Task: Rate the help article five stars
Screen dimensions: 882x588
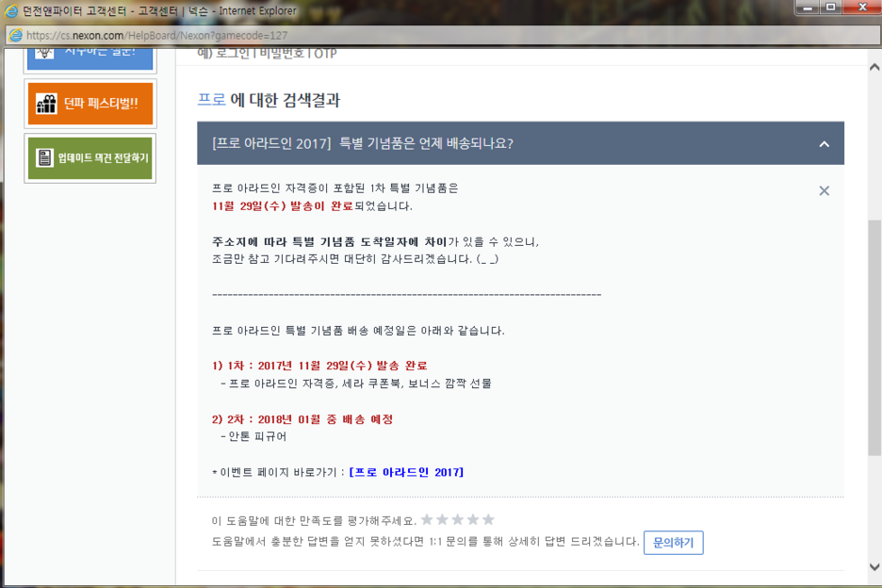Action: click(488, 519)
